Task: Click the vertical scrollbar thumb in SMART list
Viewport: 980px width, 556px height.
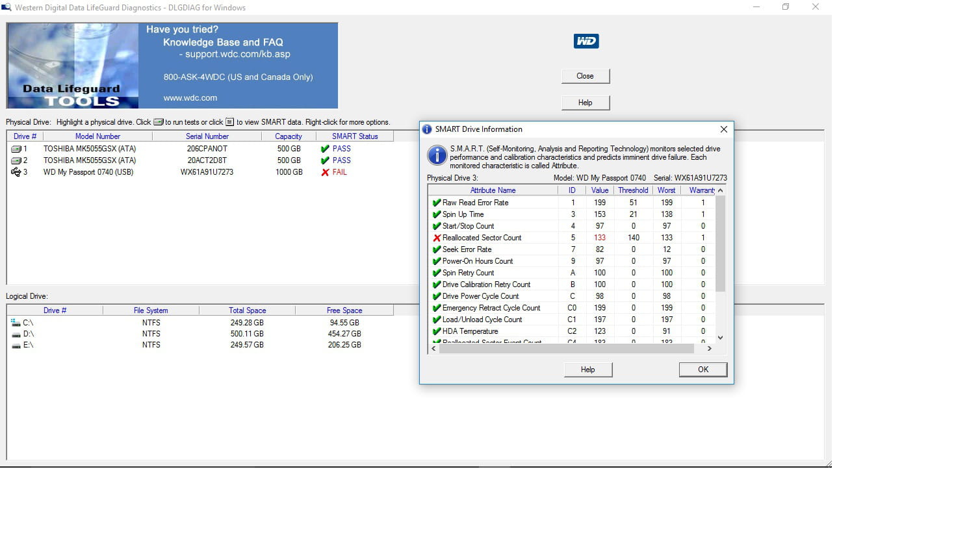Action: [x=720, y=243]
